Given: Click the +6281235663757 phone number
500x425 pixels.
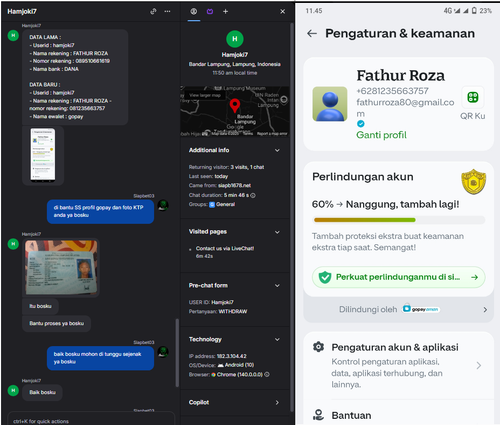Looking at the screenshot, I should click(x=392, y=91).
